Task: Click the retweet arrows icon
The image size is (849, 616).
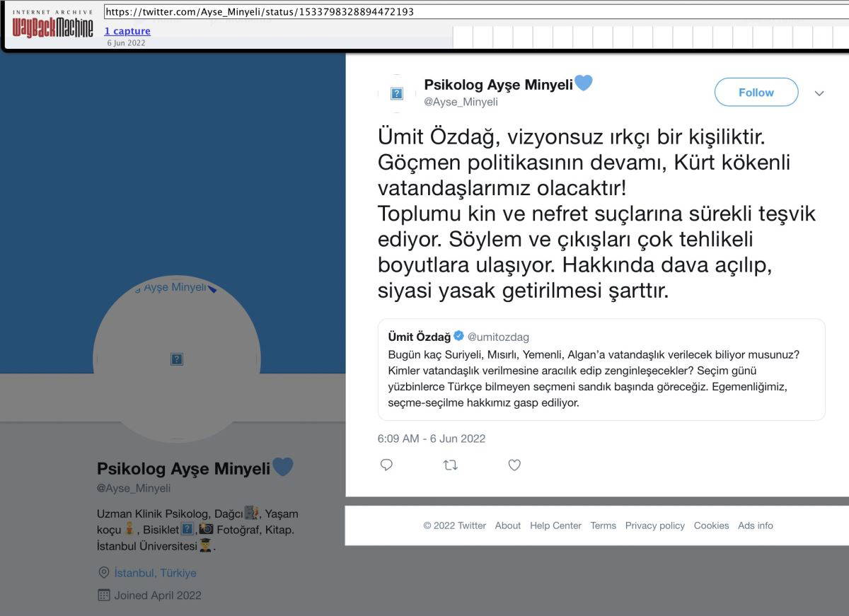Action: (450, 465)
